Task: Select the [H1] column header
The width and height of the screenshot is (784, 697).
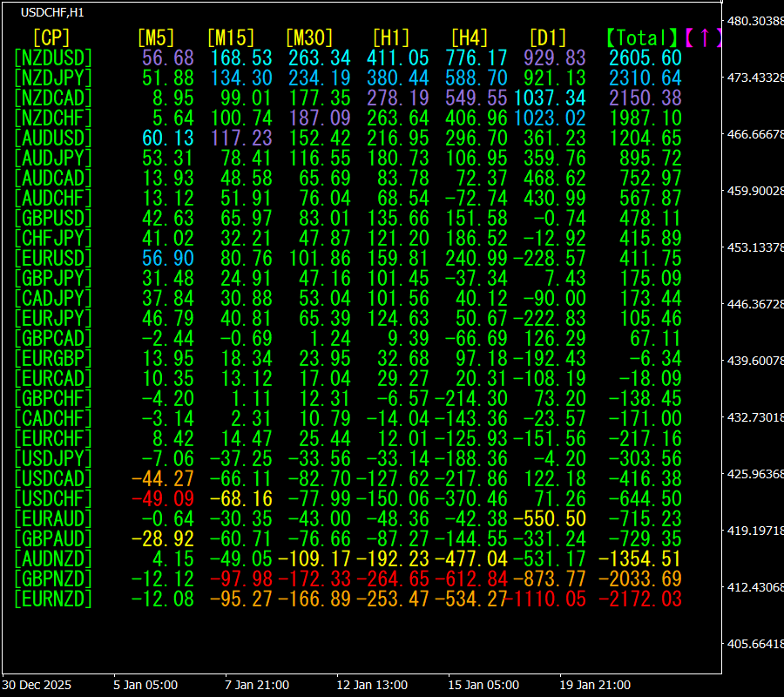Action: point(391,38)
